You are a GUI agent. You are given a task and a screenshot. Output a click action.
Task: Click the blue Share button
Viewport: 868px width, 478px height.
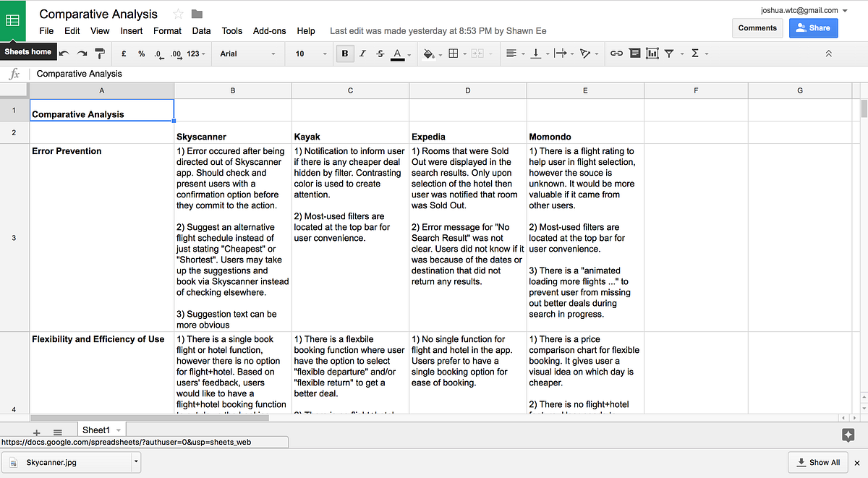coord(813,28)
